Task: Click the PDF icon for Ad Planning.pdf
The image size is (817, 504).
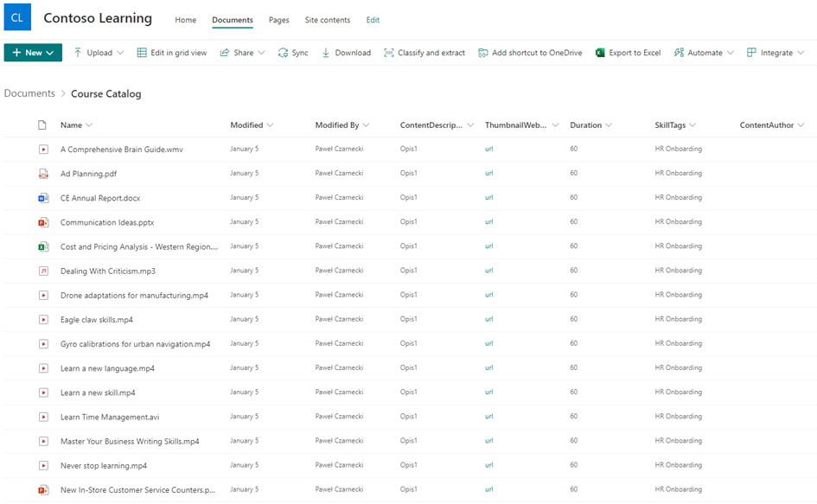Action: (x=43, y=174)
